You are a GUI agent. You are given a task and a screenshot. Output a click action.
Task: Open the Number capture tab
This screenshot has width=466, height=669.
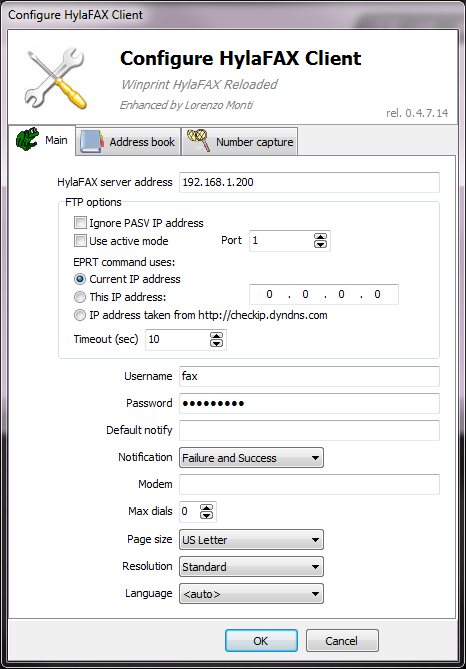[240, 142]
